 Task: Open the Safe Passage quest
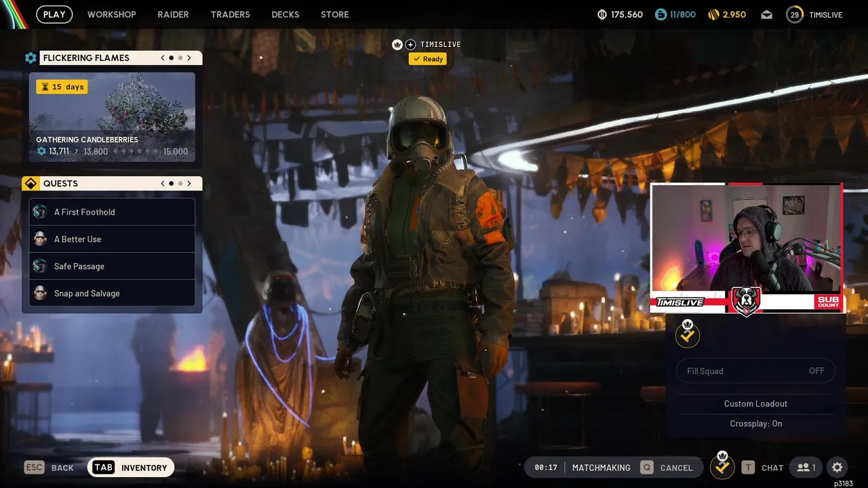(x=112, y=266)
